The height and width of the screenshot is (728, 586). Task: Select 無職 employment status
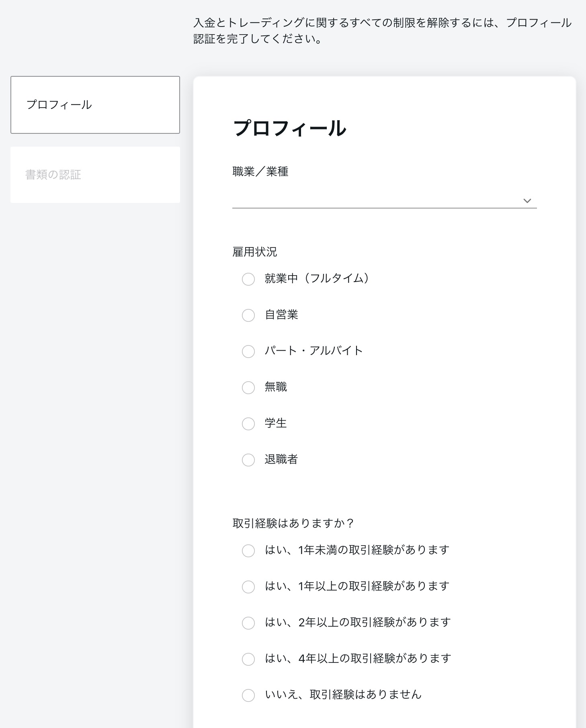click(248, 388)
